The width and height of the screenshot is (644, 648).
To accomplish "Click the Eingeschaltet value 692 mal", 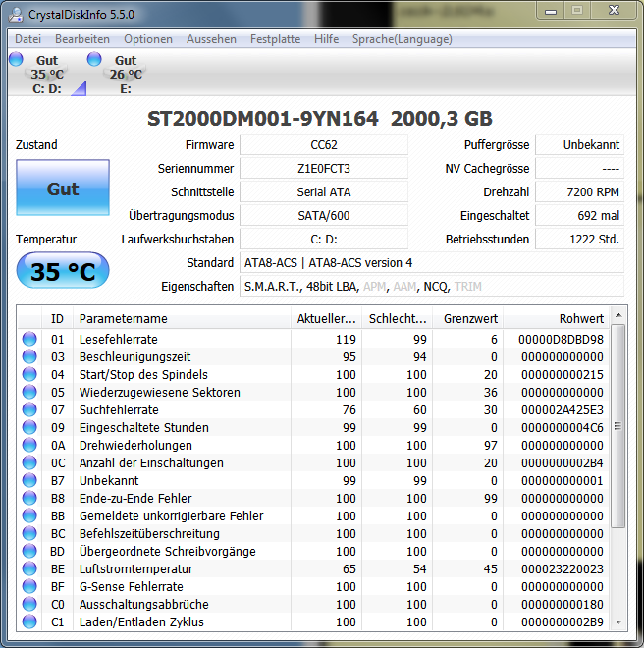I will [579, 215].
